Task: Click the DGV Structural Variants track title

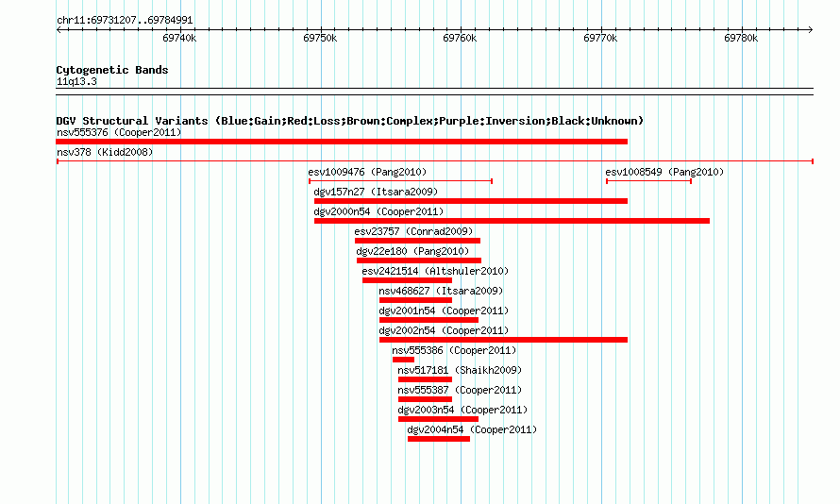Action: tap(350, 121)
